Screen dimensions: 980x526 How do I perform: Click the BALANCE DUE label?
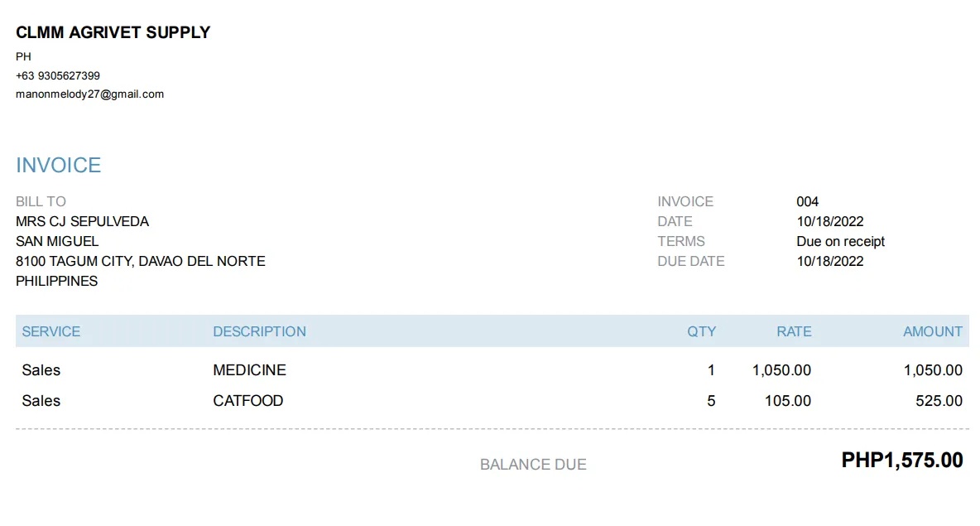point(533,465)
